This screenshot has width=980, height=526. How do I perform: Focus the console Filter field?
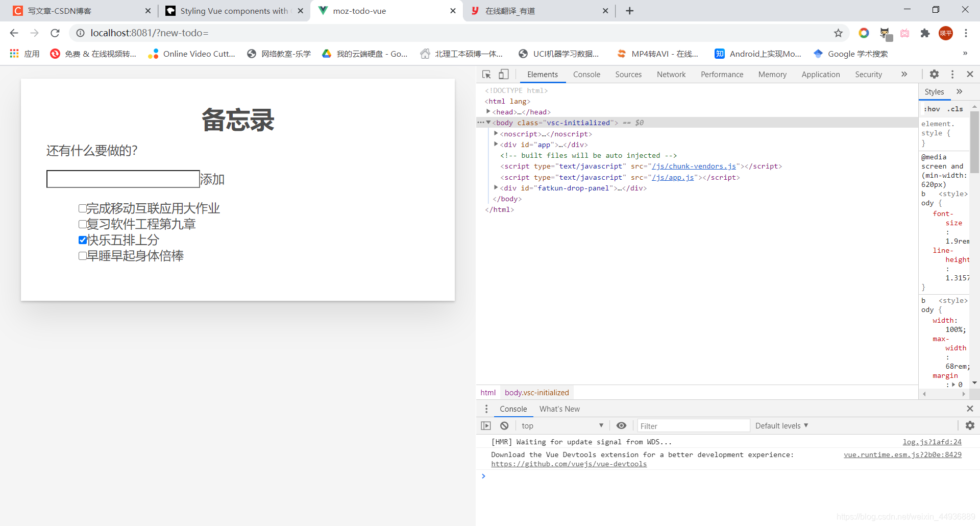[x=693, y=426]
